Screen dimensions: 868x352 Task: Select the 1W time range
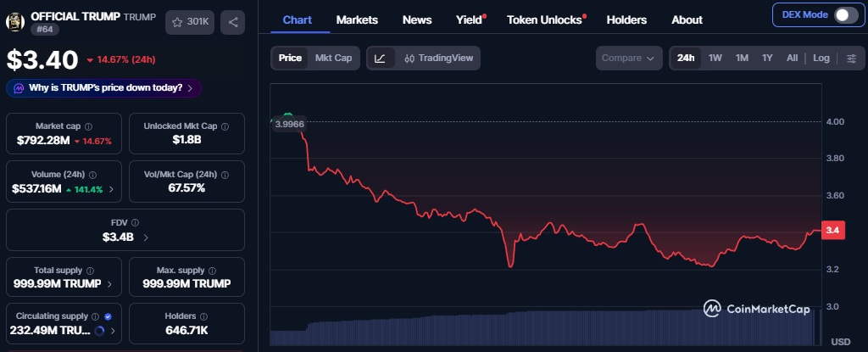coord(715,59)
